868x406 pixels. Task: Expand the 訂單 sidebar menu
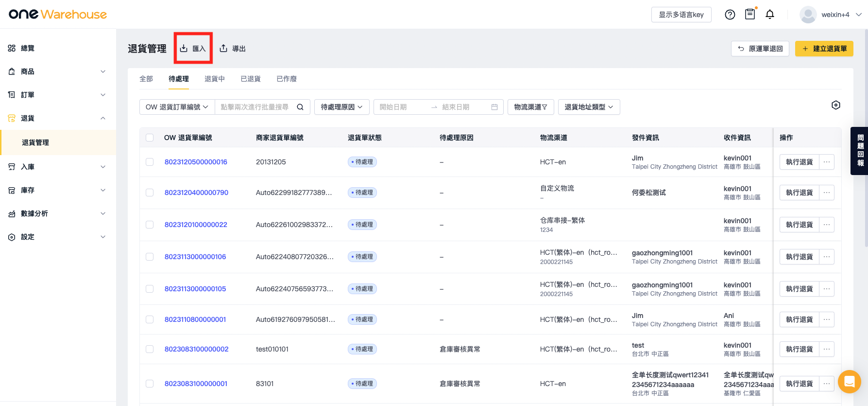click(x=58, y=95)
